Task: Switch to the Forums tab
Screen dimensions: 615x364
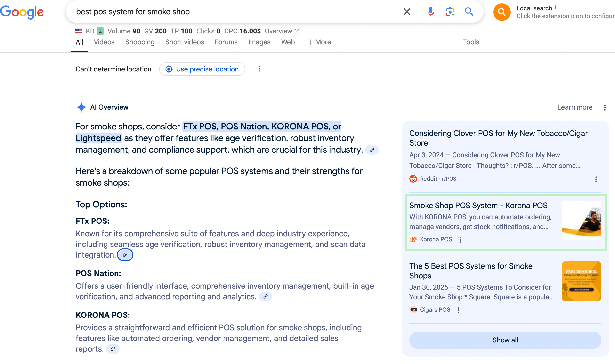Action: [226, 42]
